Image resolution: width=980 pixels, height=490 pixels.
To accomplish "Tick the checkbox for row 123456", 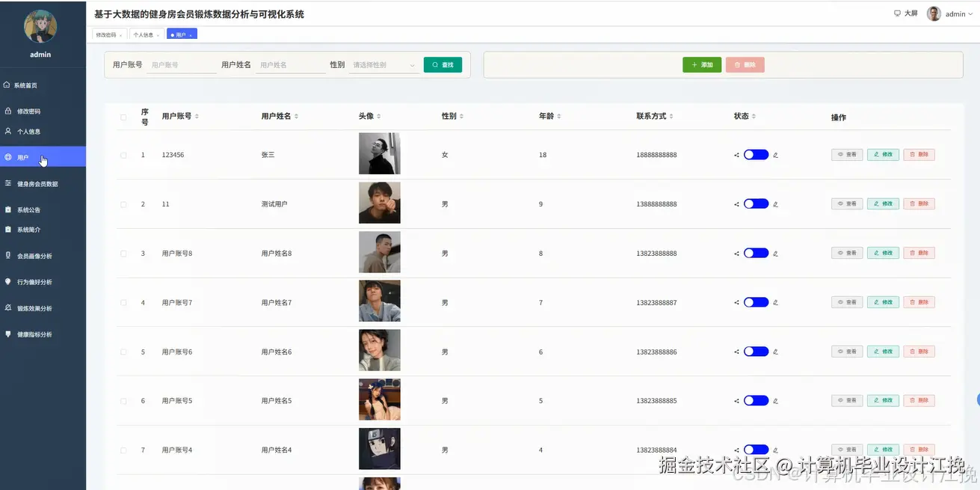I will [123, 155].
